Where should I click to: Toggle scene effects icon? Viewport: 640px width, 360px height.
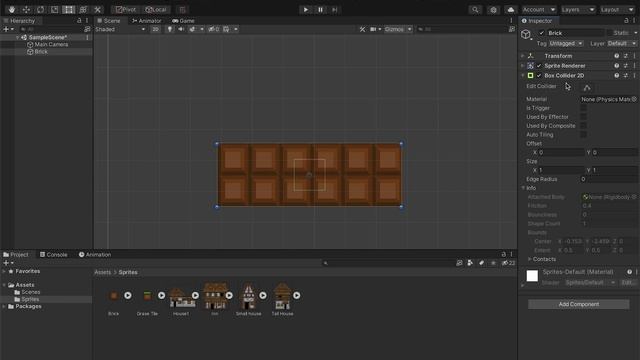click(192, 29)
